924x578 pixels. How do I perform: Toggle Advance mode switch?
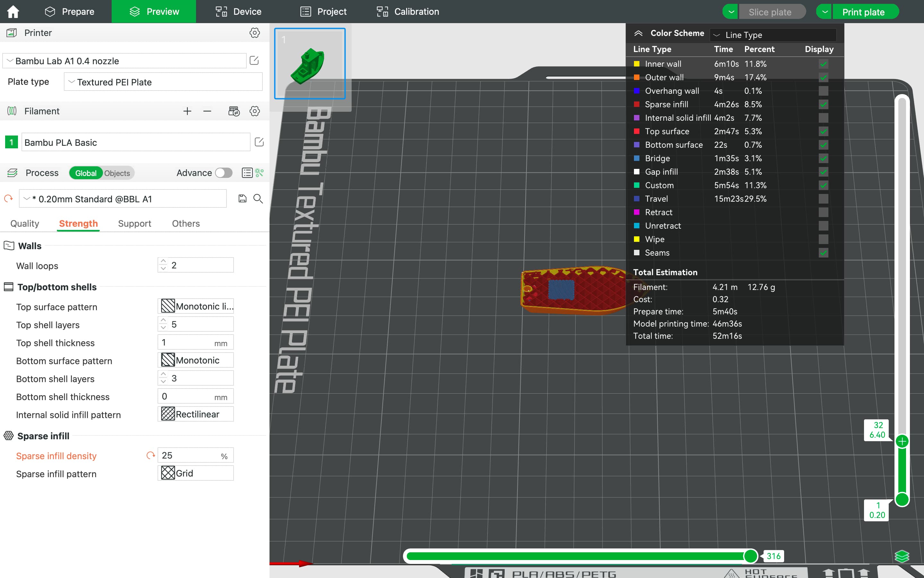[x=224, y=173]
